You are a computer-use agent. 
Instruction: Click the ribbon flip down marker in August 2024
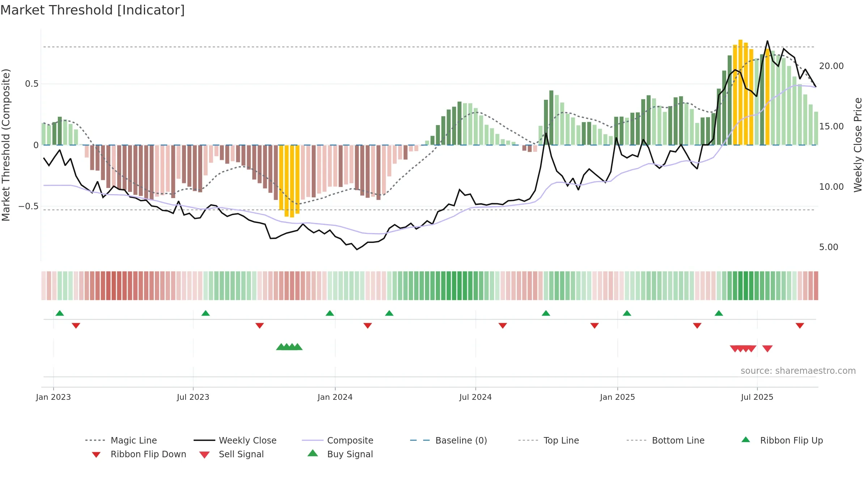pos(503,326)
